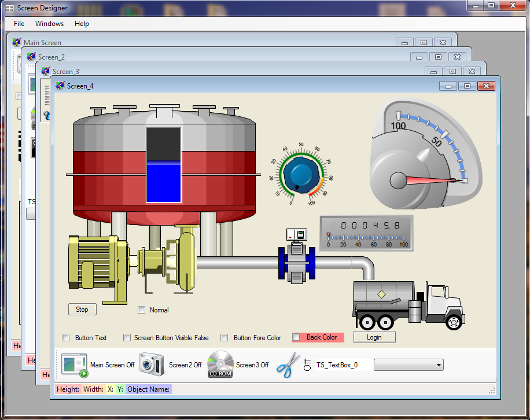This screenshot has height=420, width=530.
Task: Toggle the Normal checkbox
Action: point(142,310)
